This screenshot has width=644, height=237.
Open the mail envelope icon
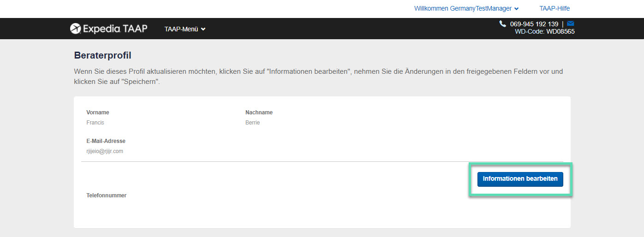coord(571,24)
